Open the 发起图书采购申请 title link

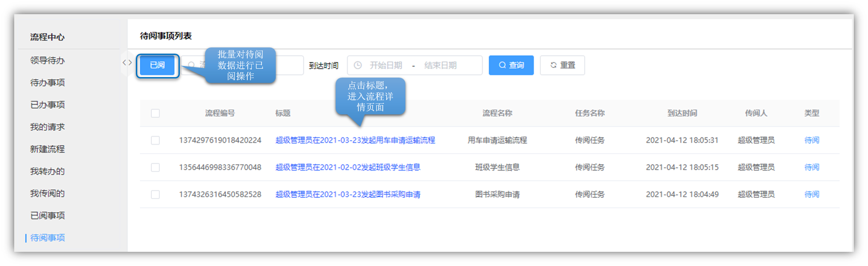(x=348, y=194)
